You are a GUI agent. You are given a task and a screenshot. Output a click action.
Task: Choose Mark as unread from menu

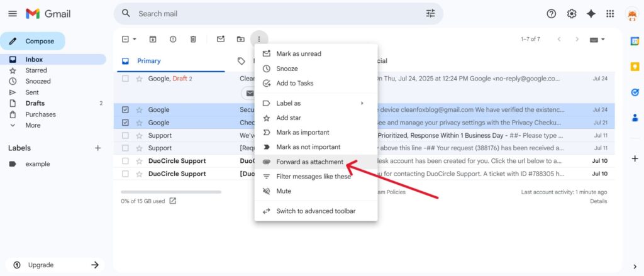click(316, 54)
